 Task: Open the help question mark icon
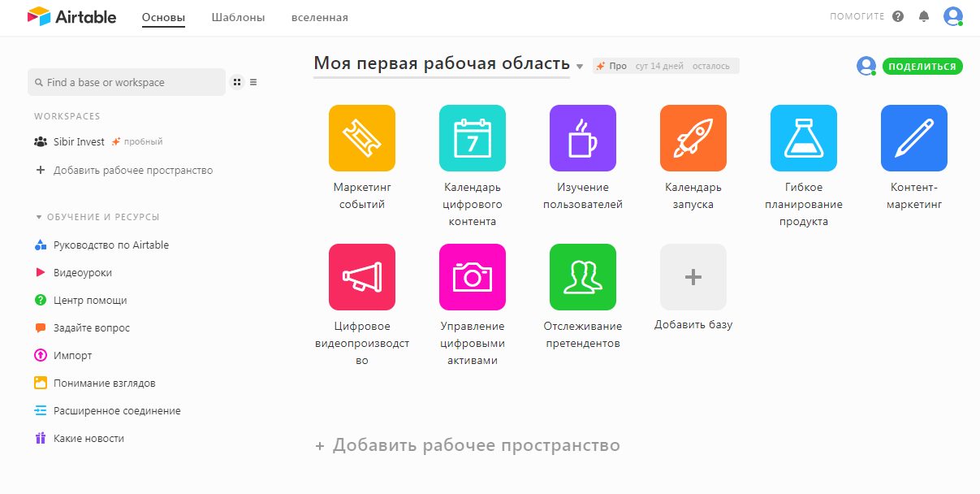898,15
